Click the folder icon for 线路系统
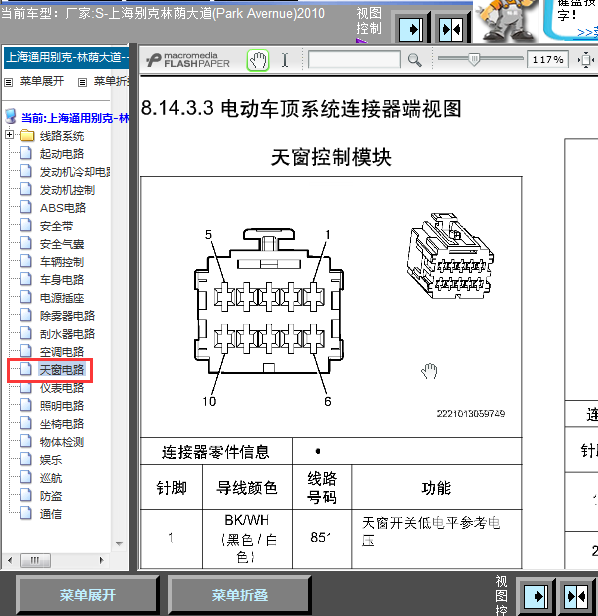 click(27, 136)
